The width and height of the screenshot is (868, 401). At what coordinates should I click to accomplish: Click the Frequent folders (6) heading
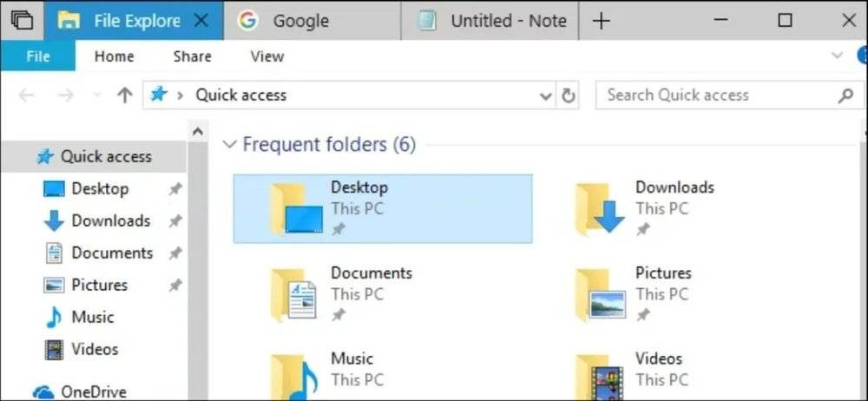click(x=329, y=145)
